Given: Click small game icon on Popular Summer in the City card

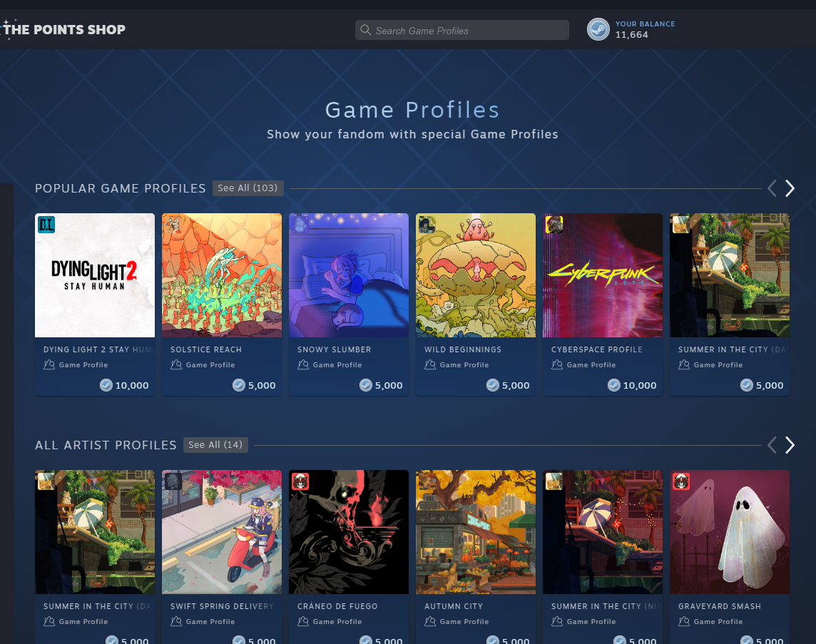Looking at the screenshot, I should [681, 225].
